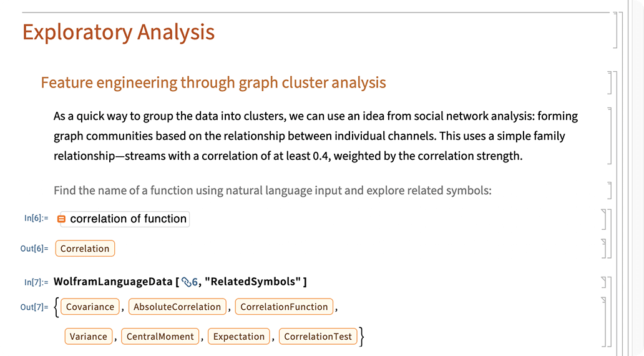Select the description paragraph cell bracket
The image size is (644, 356).
(x=610, y=136)
